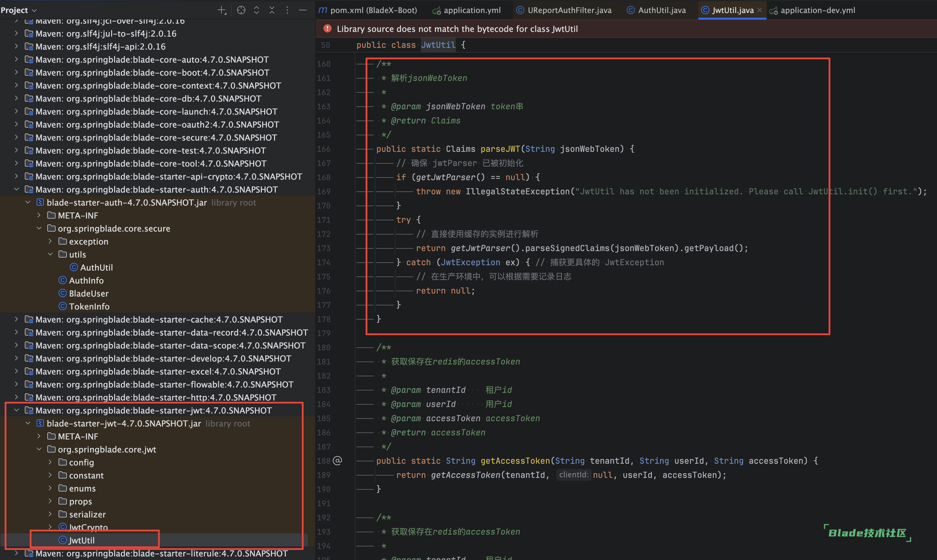Click the gutter icon on line 188

(338, 460)
